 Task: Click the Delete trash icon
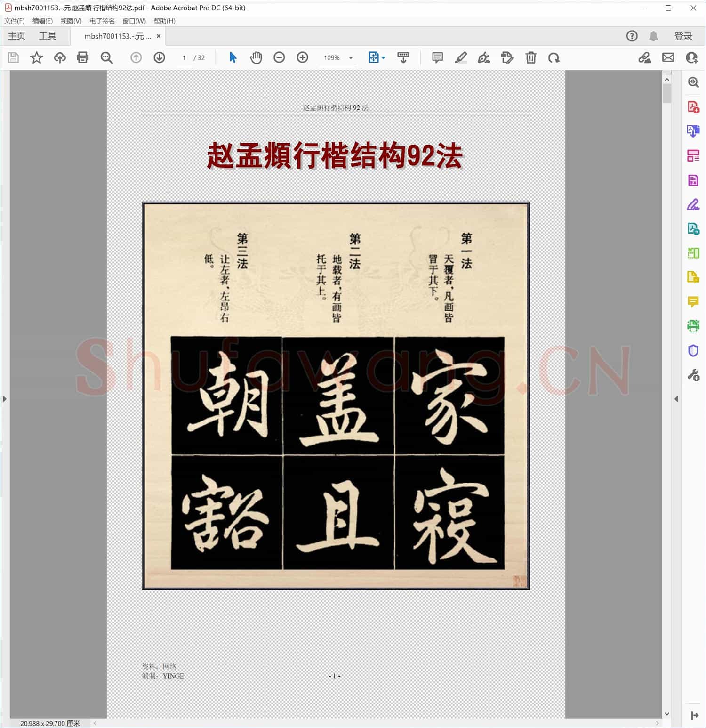[x=530, y=57]
